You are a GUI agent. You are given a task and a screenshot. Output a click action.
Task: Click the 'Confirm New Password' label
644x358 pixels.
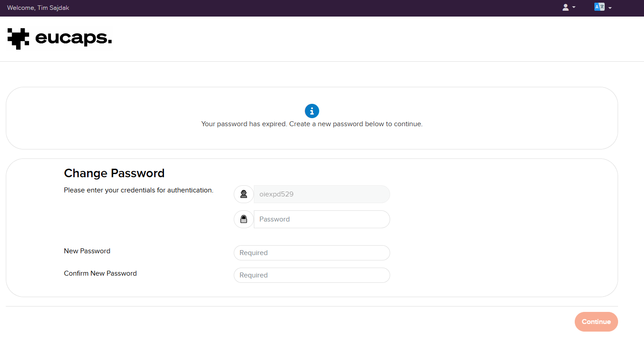click(x=100, y=273)
